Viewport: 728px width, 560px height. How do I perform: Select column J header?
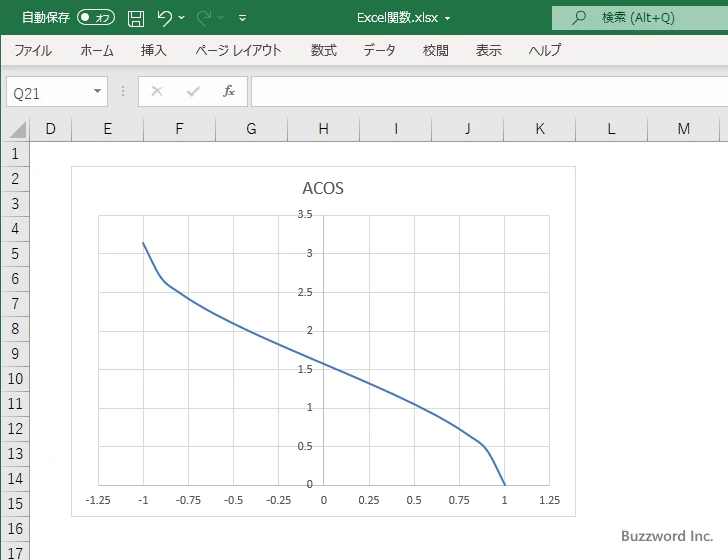(467, 129)
